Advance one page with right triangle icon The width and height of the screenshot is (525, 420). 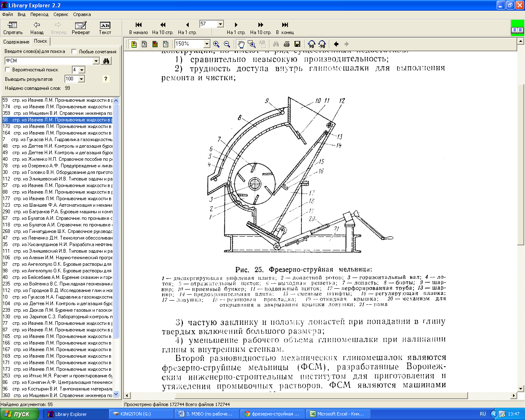[236, 25]
